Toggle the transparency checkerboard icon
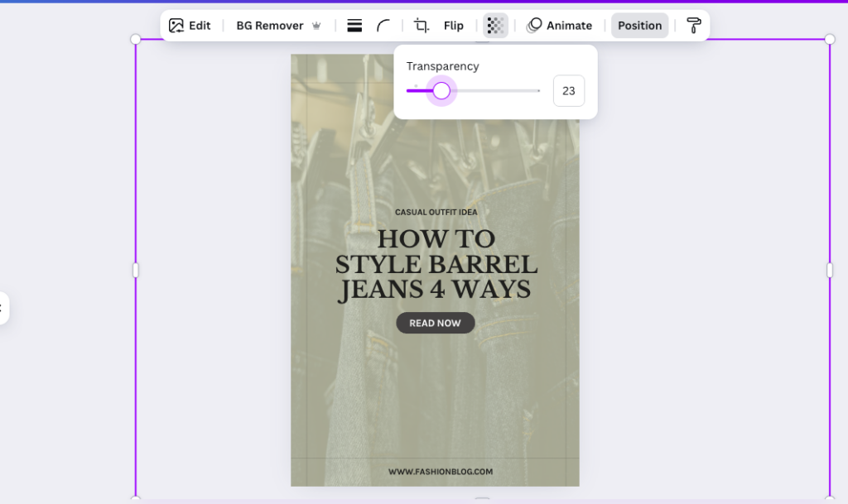 tap(495, 26)
